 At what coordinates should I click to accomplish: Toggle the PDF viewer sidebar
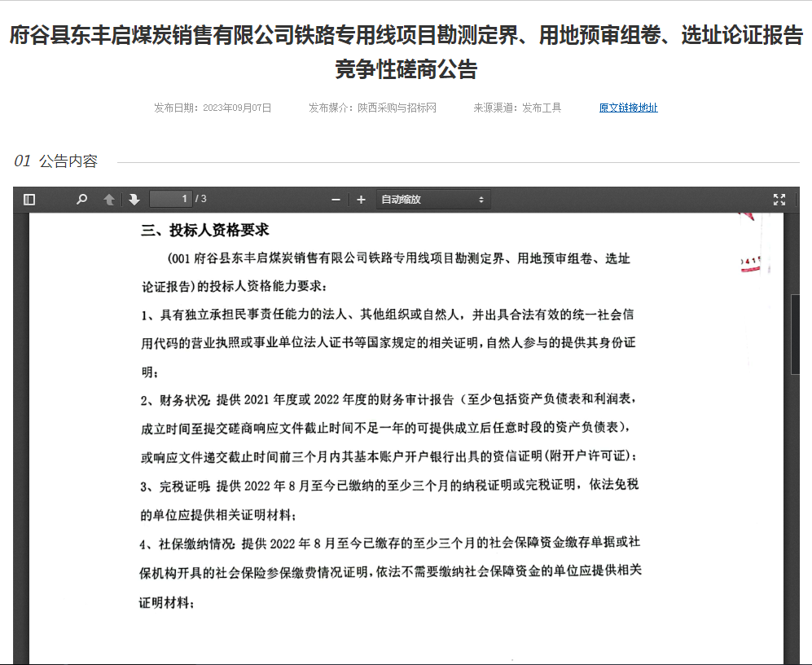click(29, 200)
